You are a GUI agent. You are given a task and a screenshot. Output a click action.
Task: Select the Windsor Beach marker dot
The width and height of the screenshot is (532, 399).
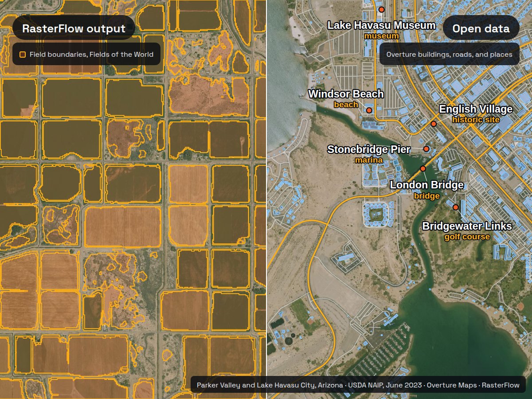(x=369, y=110)
